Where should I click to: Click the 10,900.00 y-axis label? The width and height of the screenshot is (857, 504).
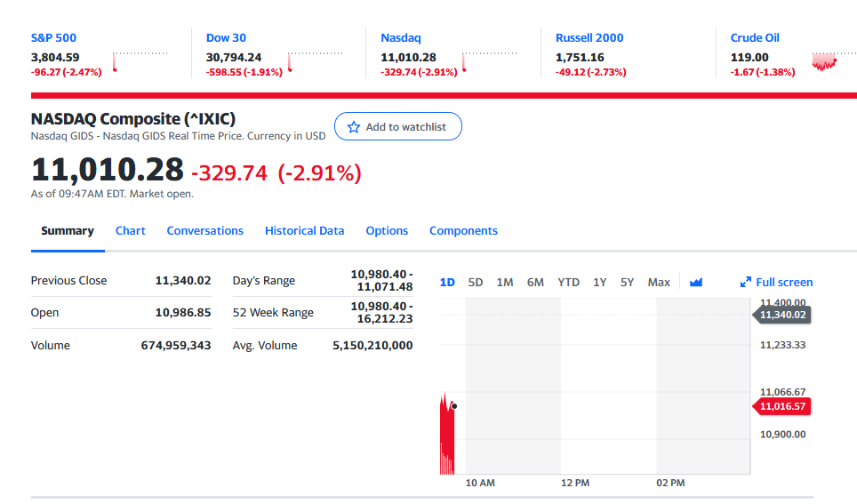(782, 435)
